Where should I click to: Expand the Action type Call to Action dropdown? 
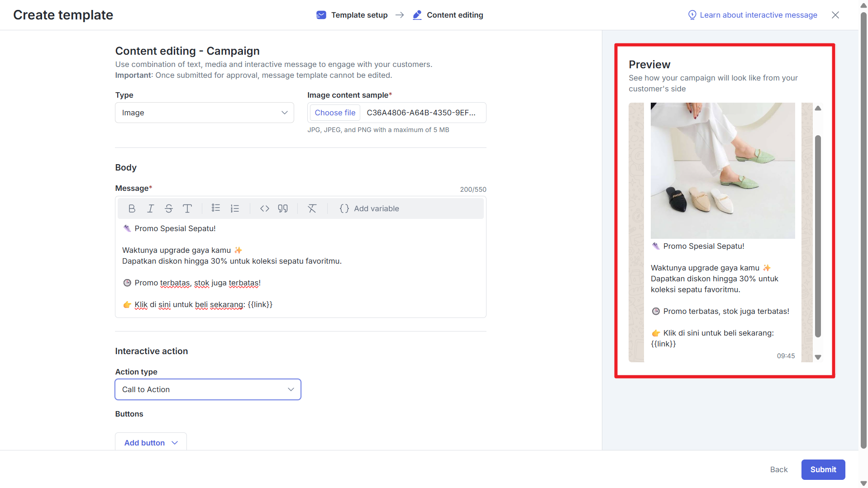[x=208, y=389]
